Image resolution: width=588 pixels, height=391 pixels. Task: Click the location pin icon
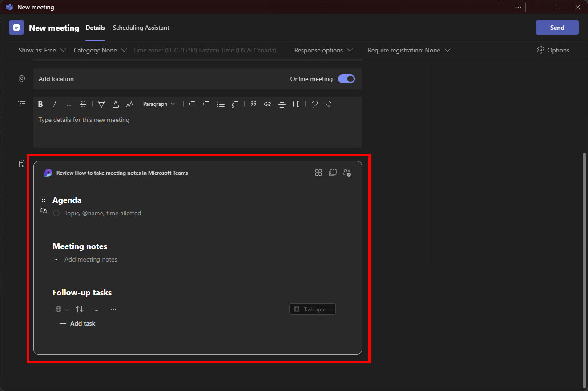coord(22,79)
